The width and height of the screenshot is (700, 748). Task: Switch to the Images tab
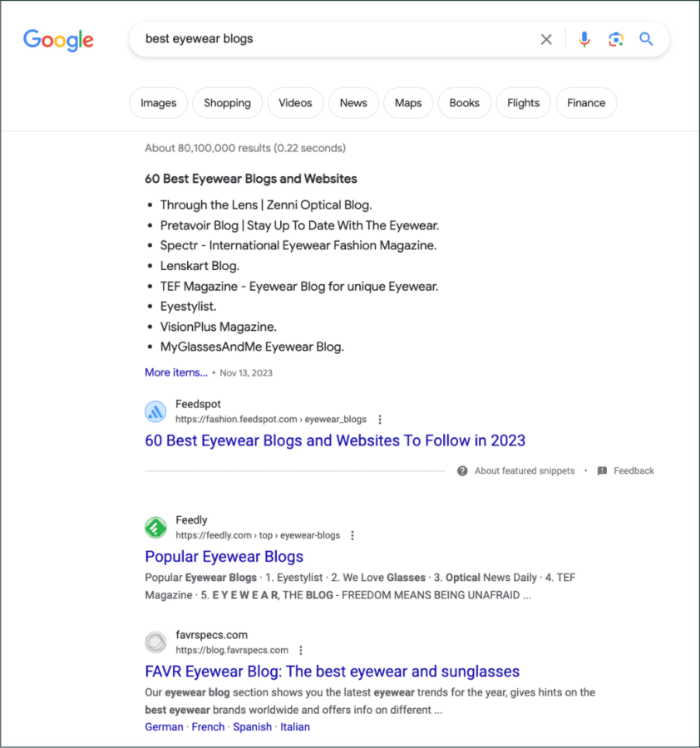tap(158, 102)
